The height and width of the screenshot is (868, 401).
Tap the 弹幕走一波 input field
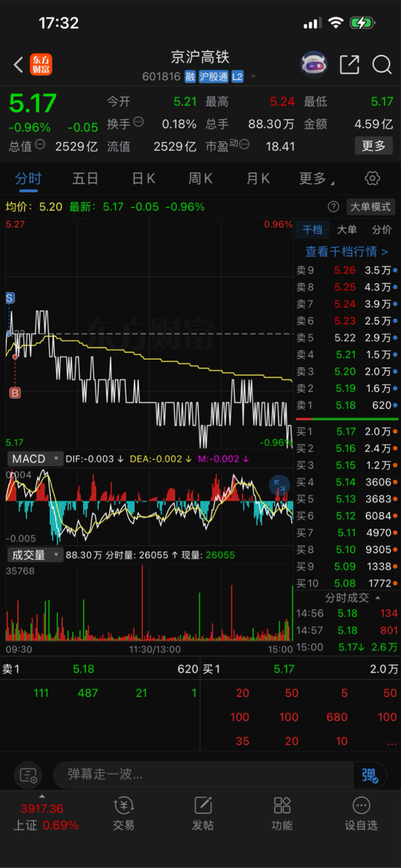[204, 775]
